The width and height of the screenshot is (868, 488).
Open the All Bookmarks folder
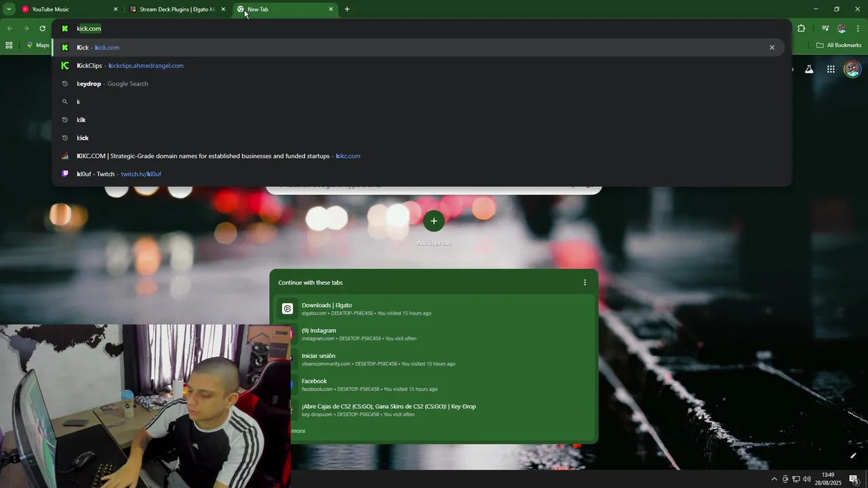(839, 45)
